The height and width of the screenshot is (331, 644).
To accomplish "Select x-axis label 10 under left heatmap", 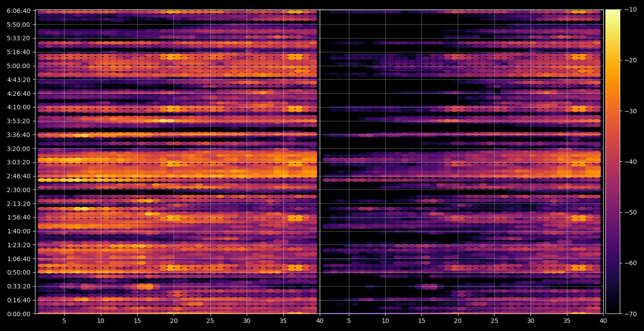I will click(x=100, y=321).
